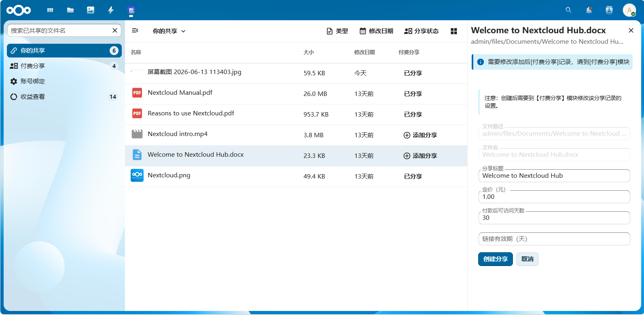
Task: Switch to grid view icon
Action: point(454,31)
